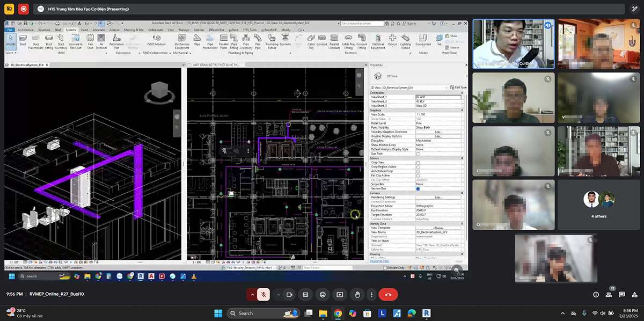Select the Conduit Fitting tool
Image resolution: width=644 pixels, height=321 pixels.
[x=362, y=42]
